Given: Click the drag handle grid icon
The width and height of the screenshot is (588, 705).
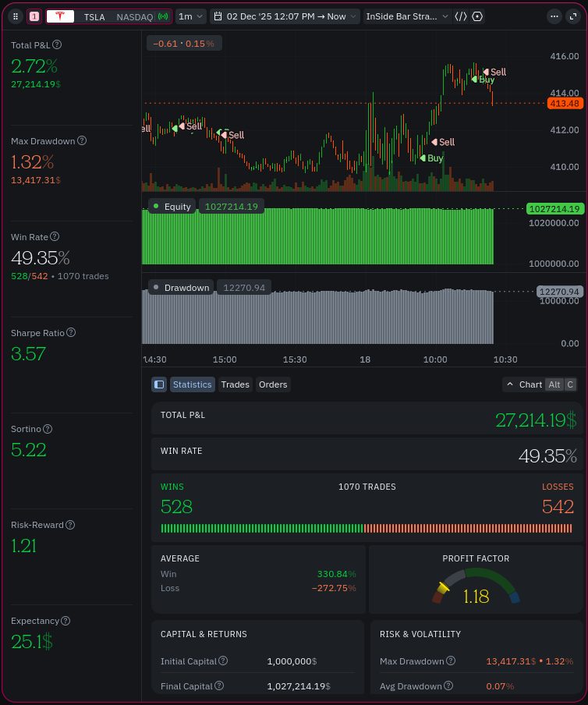Looking at the screenshot, I should click(x=16, y=16).
